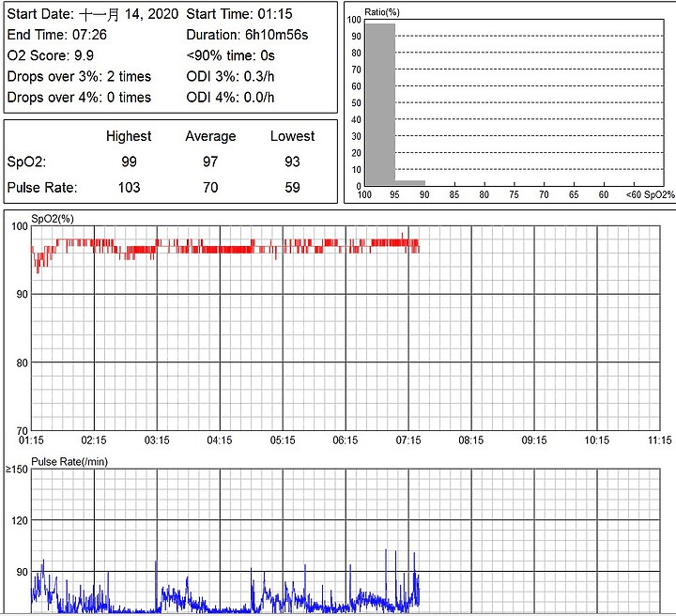The width and height of the screenshot is (676, 616).
Task: Click the 10:15 time label under SpO2 chart
Action: (x=597, y=440)
